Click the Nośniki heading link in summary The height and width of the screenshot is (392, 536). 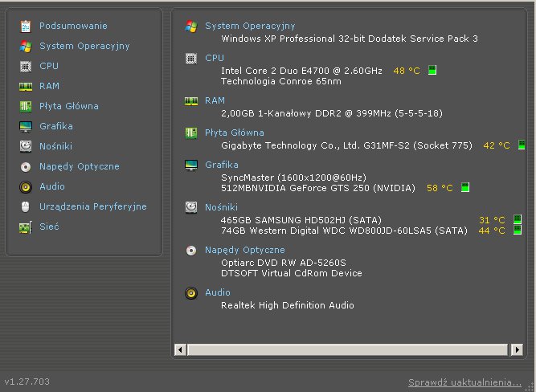(221, 207)
